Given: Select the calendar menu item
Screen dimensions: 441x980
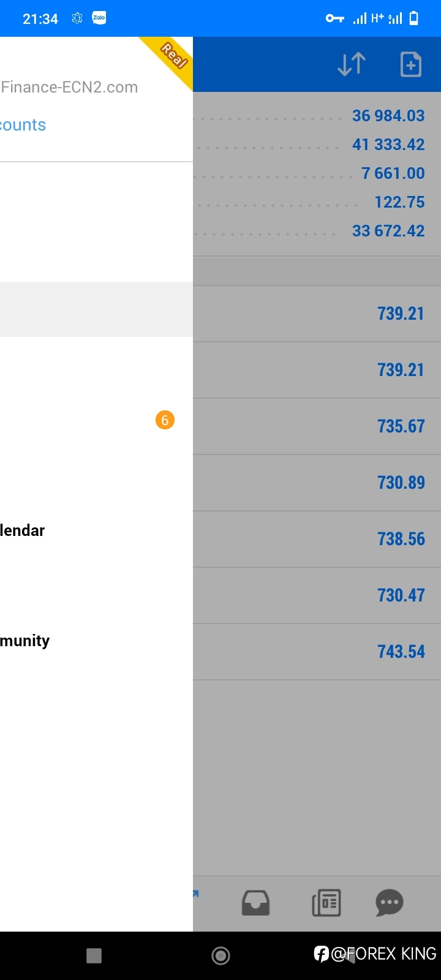Looking at the screenshot, I should pyautogui.click(x=22, y=530).
